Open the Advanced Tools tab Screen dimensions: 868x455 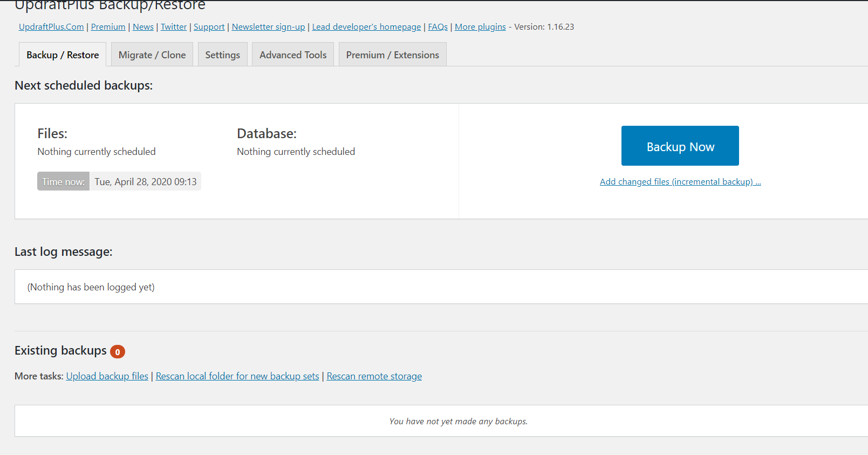[293, 55]
